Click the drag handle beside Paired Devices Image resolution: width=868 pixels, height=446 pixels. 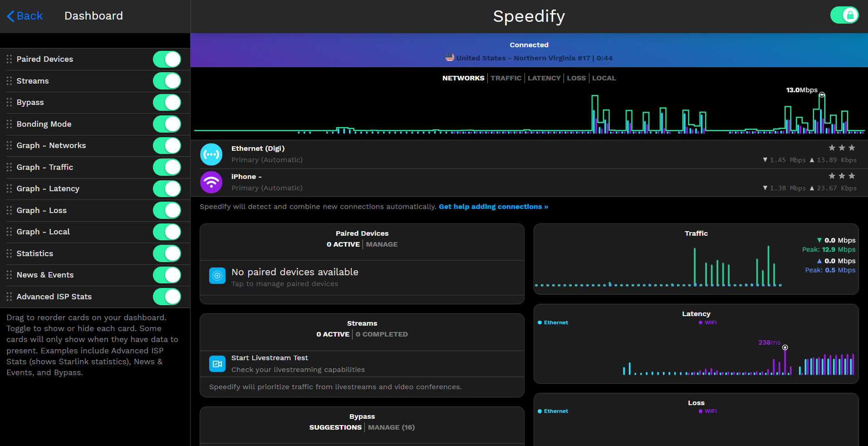9,59
